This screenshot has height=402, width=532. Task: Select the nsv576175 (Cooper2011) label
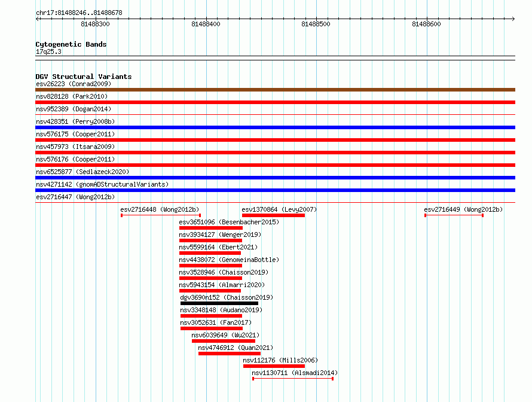click(75, 134)
